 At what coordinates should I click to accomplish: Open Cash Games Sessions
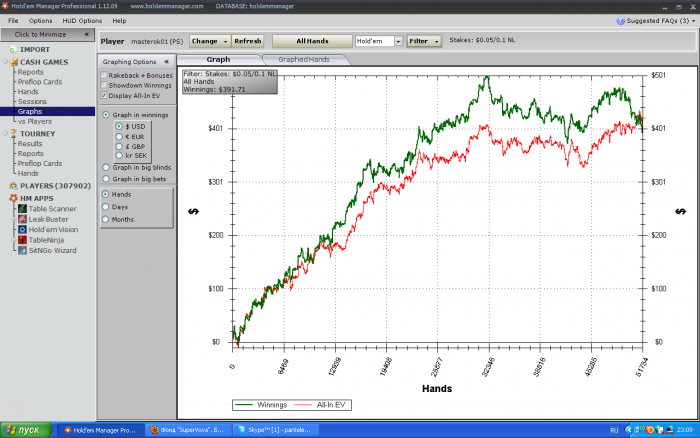point(32,101)
